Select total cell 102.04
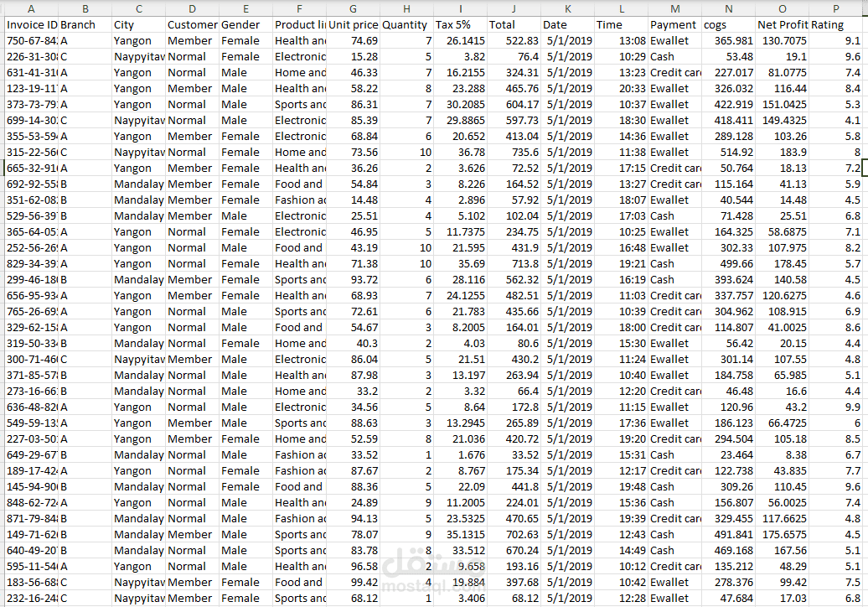The height and width of the screenshot is (607, 868). (514, 216)
